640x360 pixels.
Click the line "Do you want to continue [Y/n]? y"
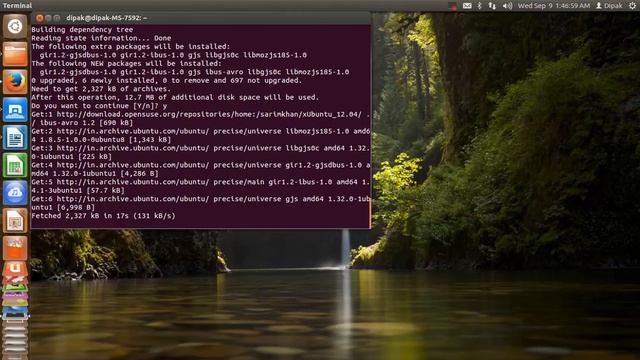tap(99, 106)
